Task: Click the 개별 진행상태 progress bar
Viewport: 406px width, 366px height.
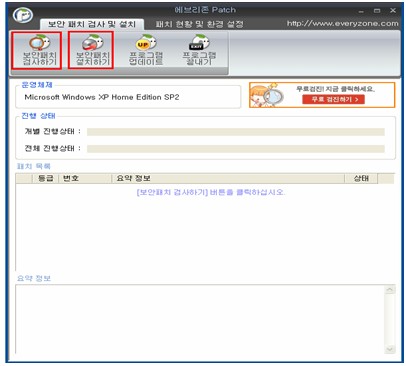Action: click(236, 132)
